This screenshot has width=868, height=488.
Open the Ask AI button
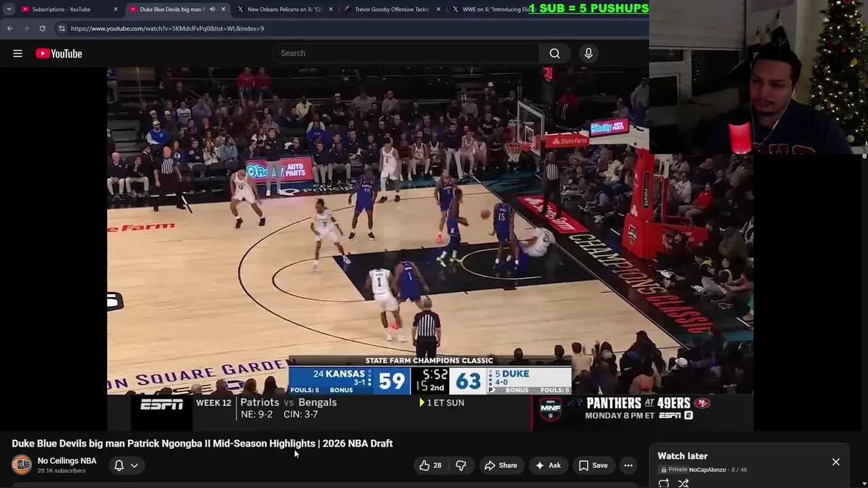click(x=548, y=466)
